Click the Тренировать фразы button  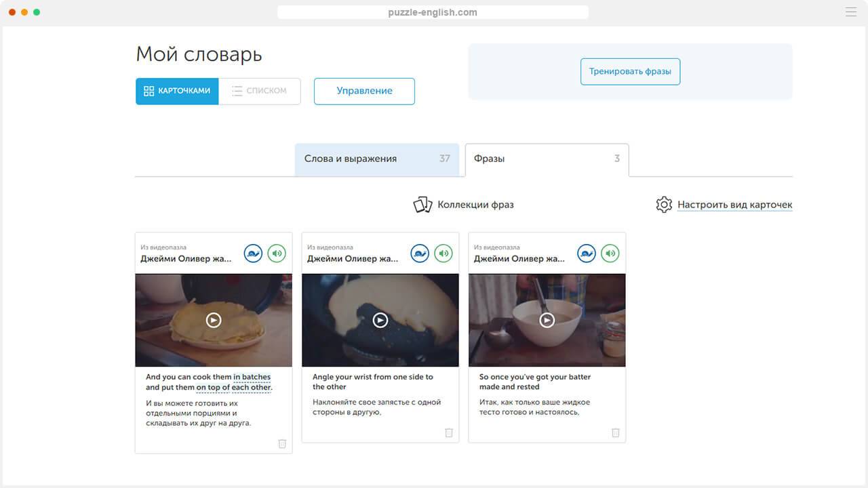[x=630, y=71]
